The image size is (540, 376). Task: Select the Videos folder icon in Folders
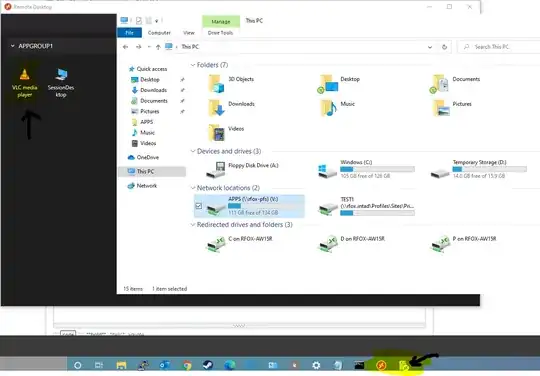coord(227,133)
